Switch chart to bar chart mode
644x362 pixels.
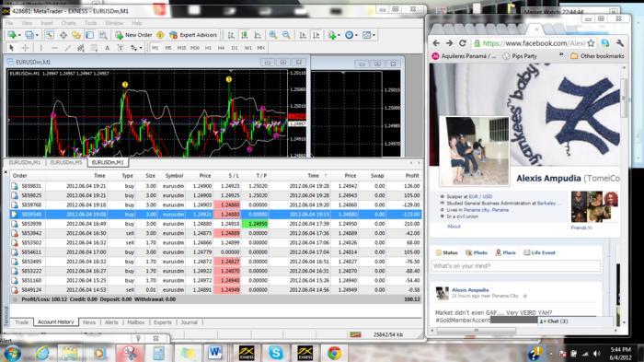231,35
